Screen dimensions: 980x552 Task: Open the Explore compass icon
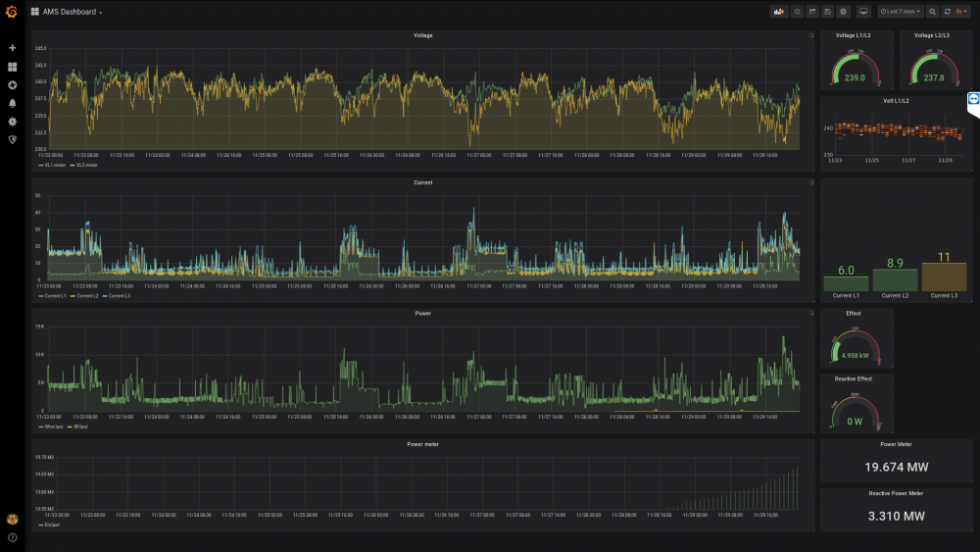13,85
